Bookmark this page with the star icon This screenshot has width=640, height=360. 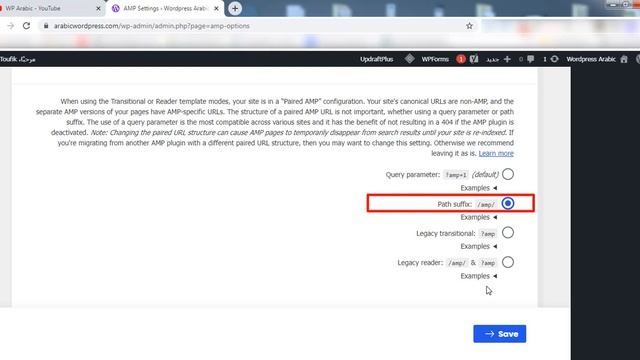click(469, 26)
